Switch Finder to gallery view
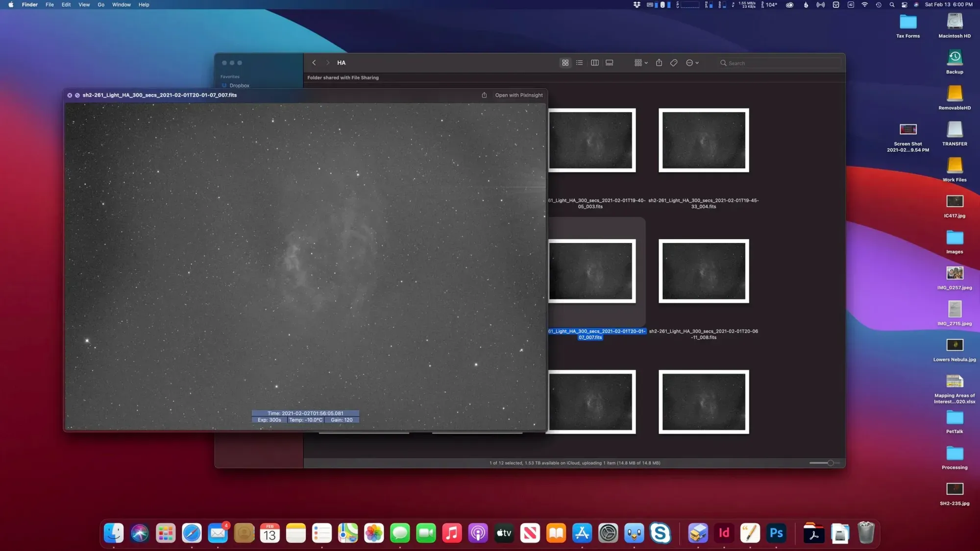The image size is (980, 551). pyautogui.click(x=609, y=63)
